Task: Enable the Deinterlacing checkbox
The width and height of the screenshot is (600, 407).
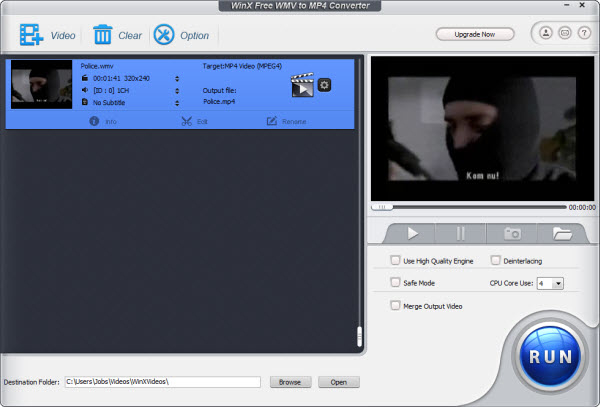Action: point(495,260)
